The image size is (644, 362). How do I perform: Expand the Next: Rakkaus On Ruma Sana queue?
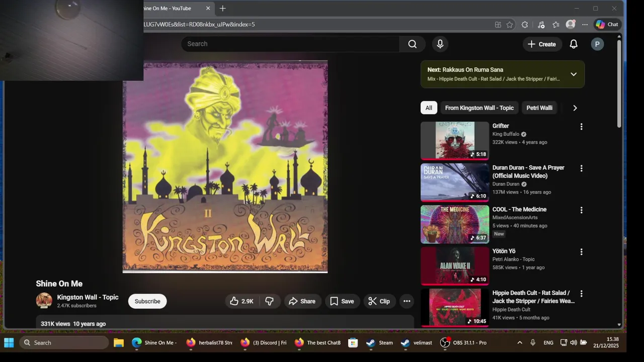(574, 74)
